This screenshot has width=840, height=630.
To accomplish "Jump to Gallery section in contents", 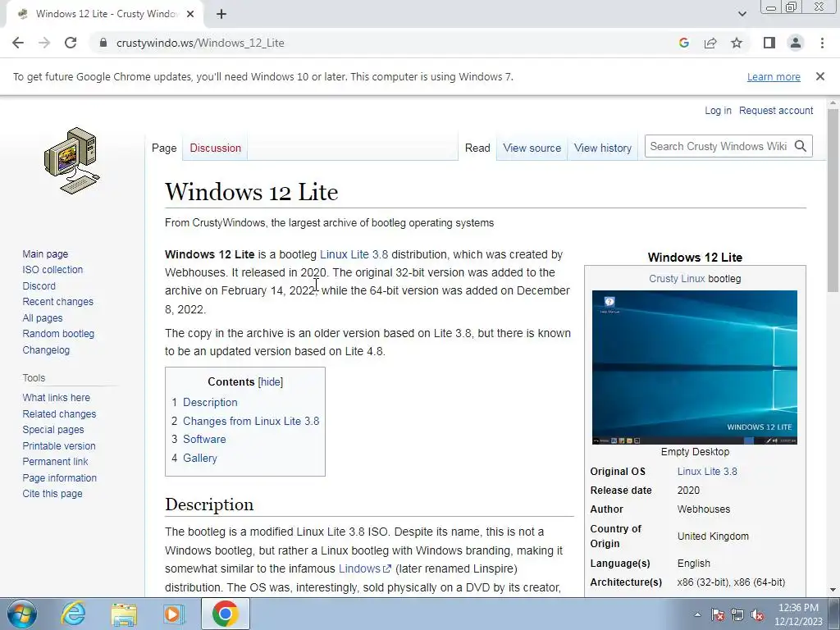I will 200,458.
